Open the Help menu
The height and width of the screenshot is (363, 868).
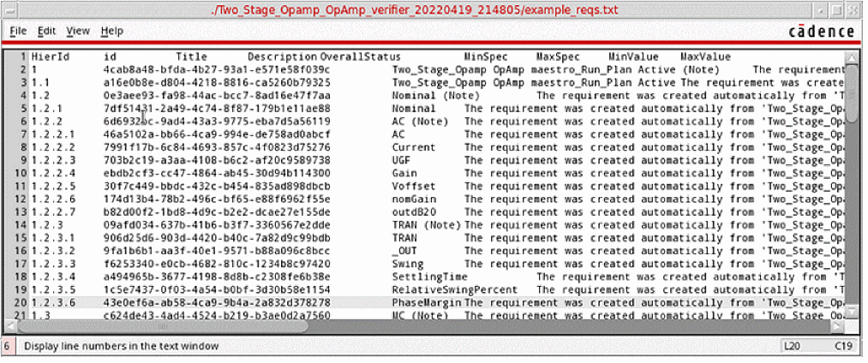tap(112, 31)
